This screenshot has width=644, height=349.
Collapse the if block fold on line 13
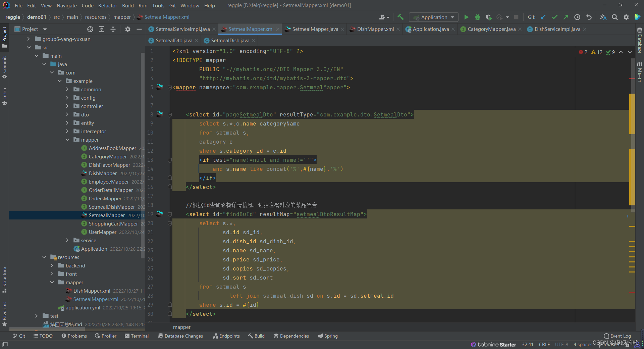(170, 160)
